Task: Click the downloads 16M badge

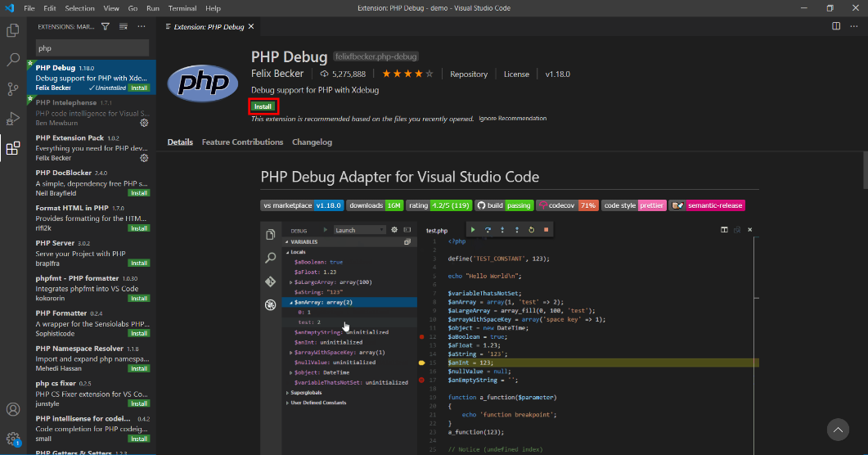Action: tap(375, 205)
